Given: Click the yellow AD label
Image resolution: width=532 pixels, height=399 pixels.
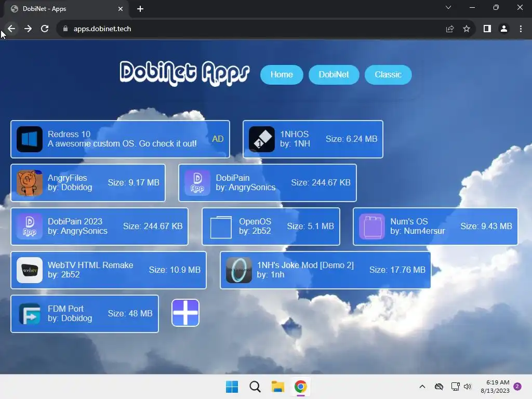Looking at the screenshot, I should coord(218,139).
